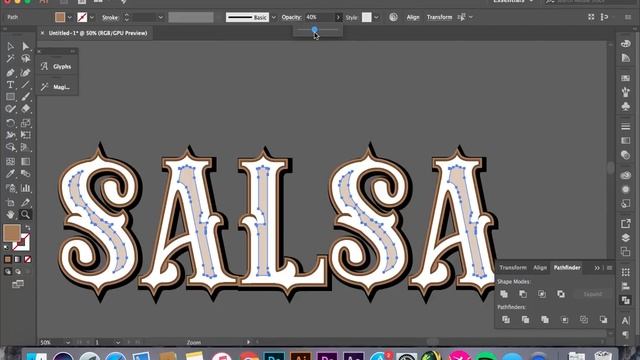The height and width of the screenshot is (360, 640).
Task: Toggle Draw Normal mode
Action: tap(8, 271)
